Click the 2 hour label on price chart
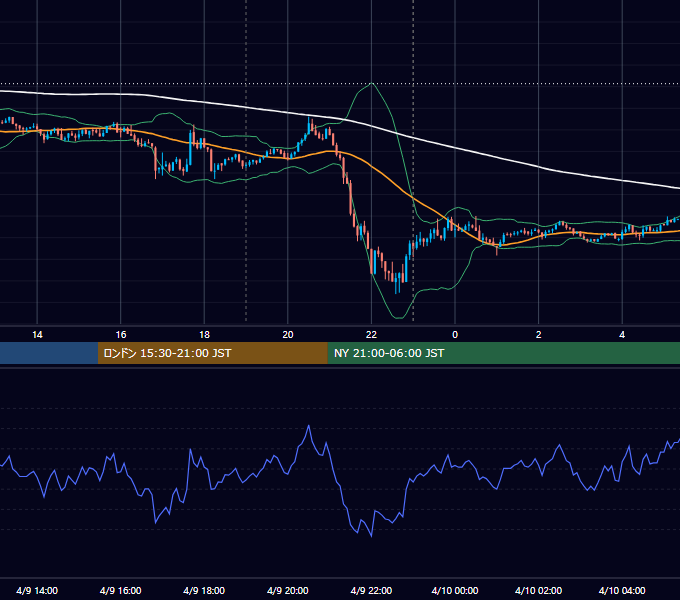Image resolution: width=680 pixels, height=600 pixels. coord(539,335)
